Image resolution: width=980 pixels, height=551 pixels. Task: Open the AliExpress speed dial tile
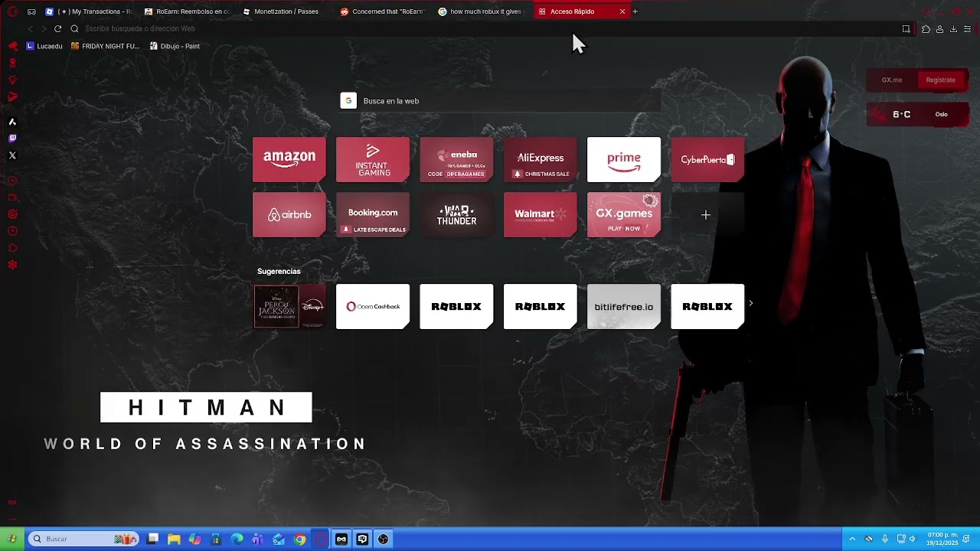[541, 159]
